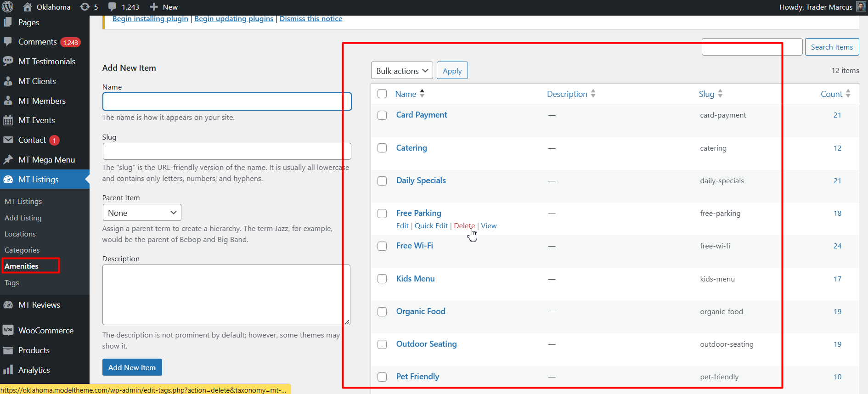
Task: Click count 24 for Free Wi-Fi
Action: 837,246
